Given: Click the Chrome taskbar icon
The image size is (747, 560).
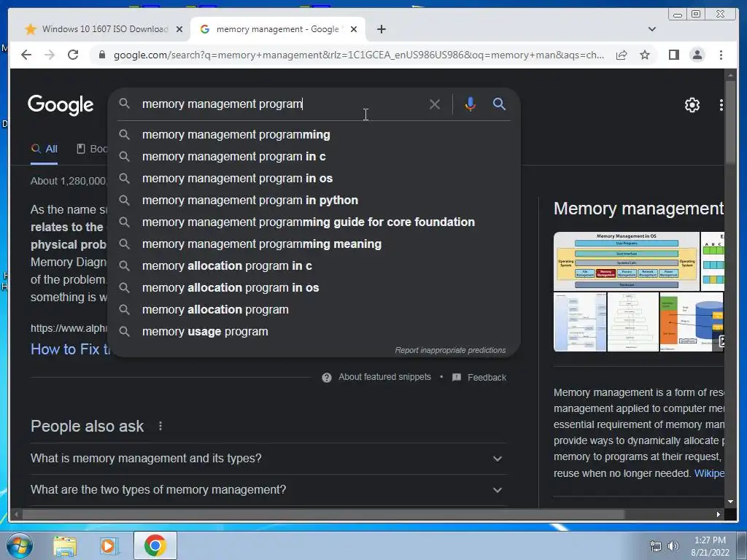Looking at the screenshot, I should pyautogui.click(x=155, y=545).
